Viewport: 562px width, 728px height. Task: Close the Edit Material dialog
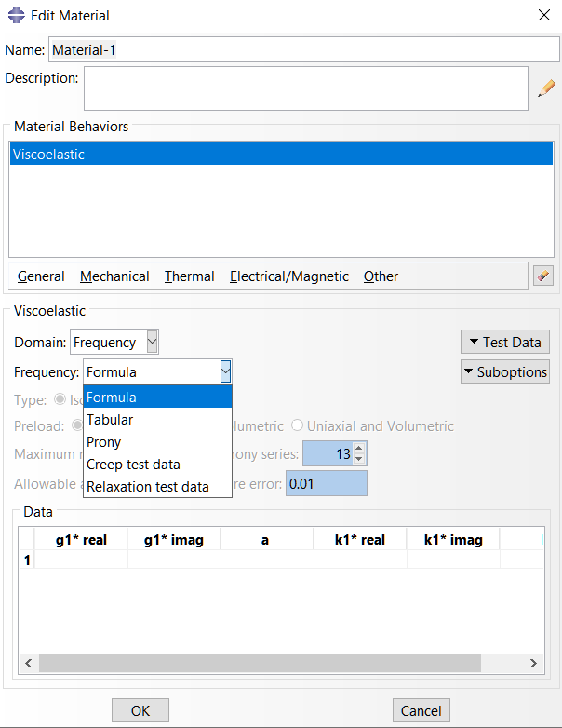543,15
